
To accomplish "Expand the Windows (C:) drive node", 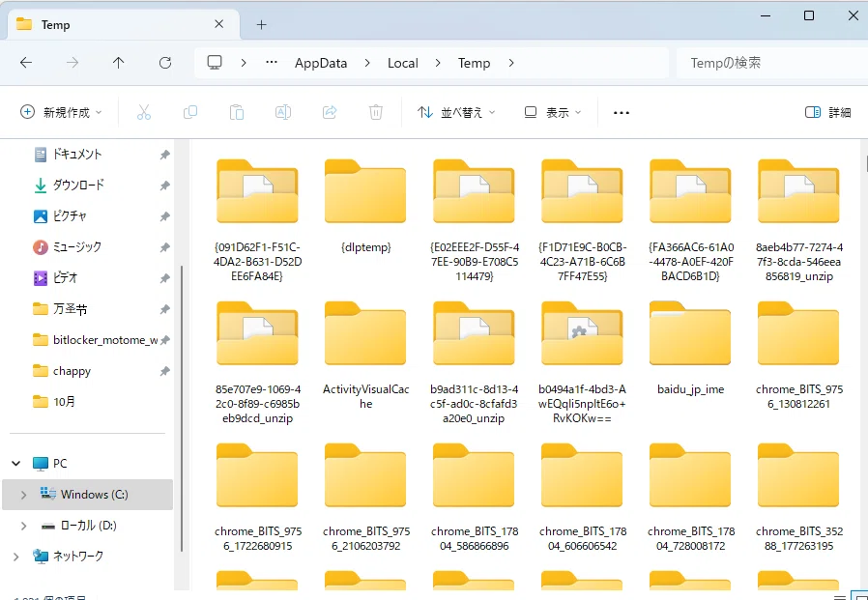I will [x=24, y=495].
